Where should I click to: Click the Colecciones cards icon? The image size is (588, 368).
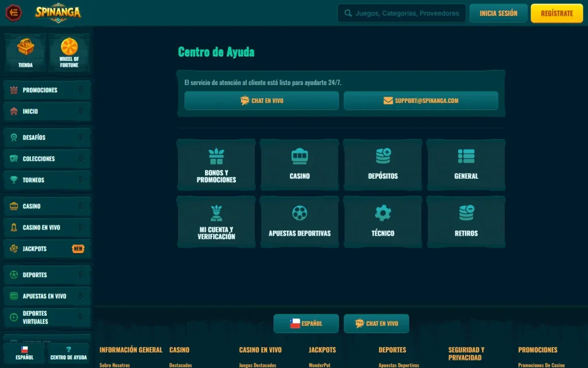pos(14,159)
